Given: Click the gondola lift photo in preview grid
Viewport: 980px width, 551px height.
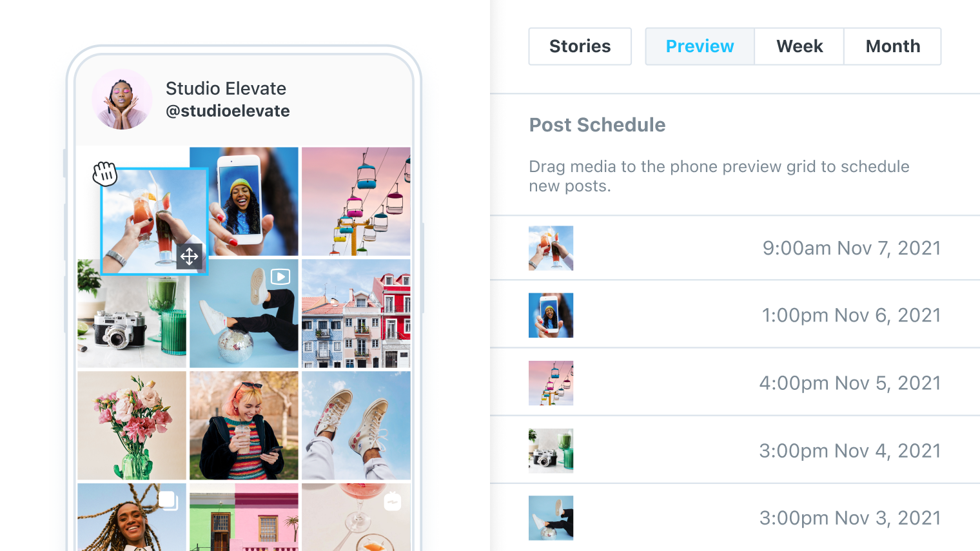Looking at the screenshot, I should point(356,201).
